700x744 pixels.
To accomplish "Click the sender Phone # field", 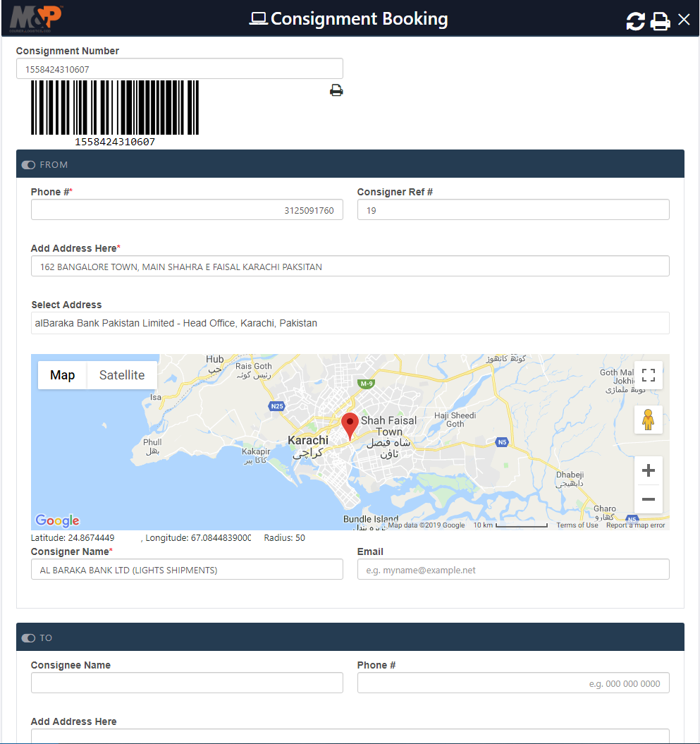I will click(x=187, y=209).
